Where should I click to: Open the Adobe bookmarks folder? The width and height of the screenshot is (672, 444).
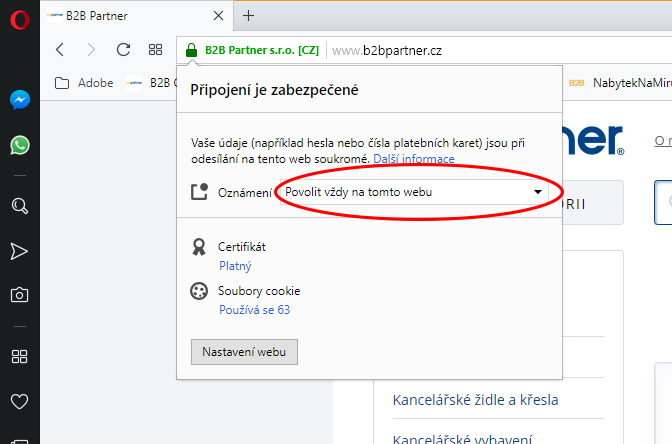[x=84, y=83]
